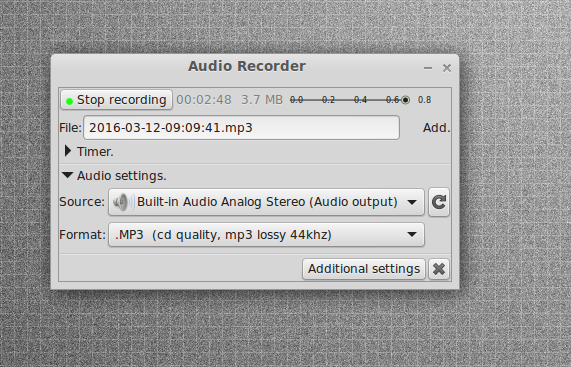Click the Add. label next to filename
This screenshot has height=367, width=571.
[x=436, y=128]
